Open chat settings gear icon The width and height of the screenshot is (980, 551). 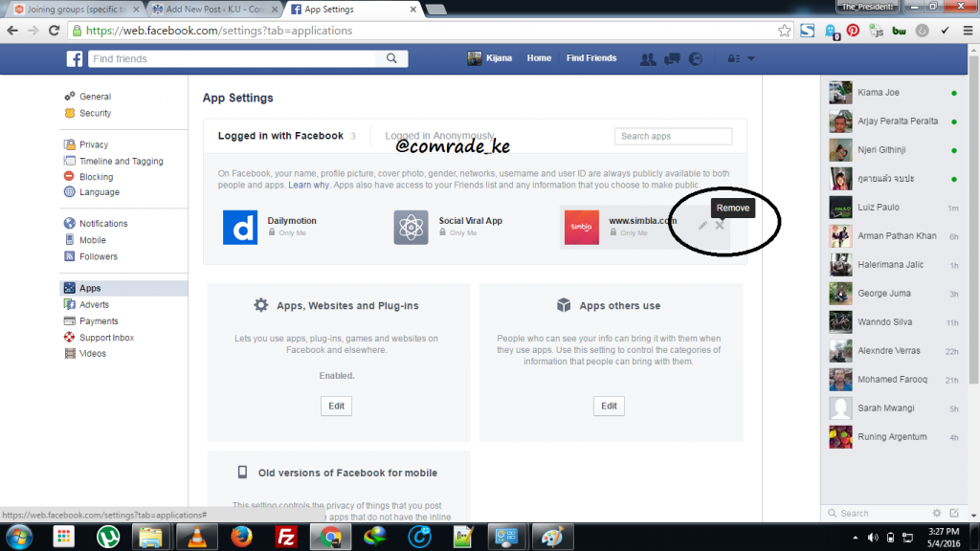pos(936,513)
